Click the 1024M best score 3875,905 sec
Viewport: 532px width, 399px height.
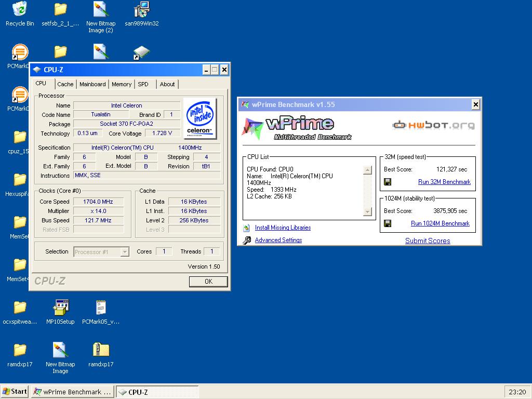coord(450,211)
